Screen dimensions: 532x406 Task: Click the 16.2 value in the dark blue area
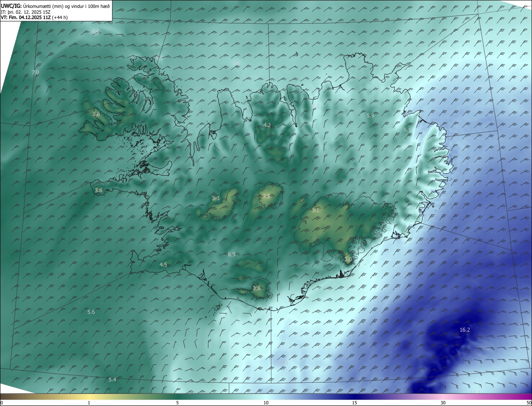[x=465, y=330]
